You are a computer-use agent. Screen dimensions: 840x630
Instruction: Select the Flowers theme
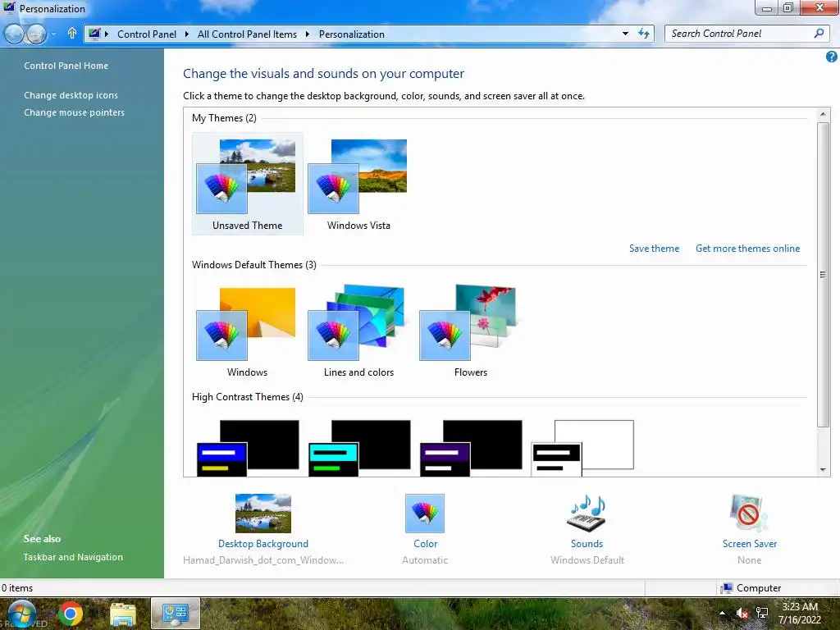pos(470,331)
